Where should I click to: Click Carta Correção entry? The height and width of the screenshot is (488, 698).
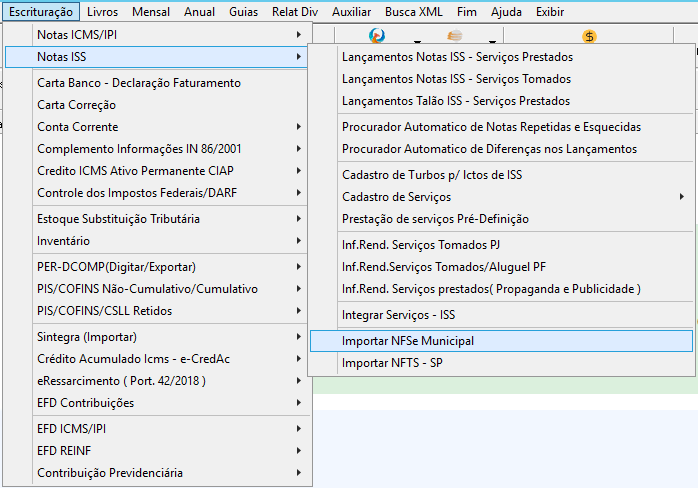click(x=156, y=105)
